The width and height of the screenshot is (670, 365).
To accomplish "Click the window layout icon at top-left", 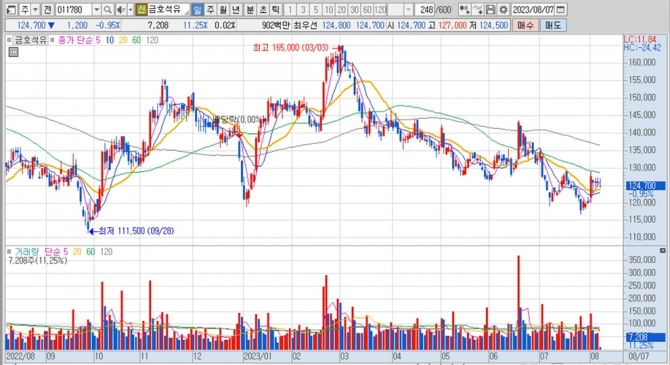I will coord(11,9).
